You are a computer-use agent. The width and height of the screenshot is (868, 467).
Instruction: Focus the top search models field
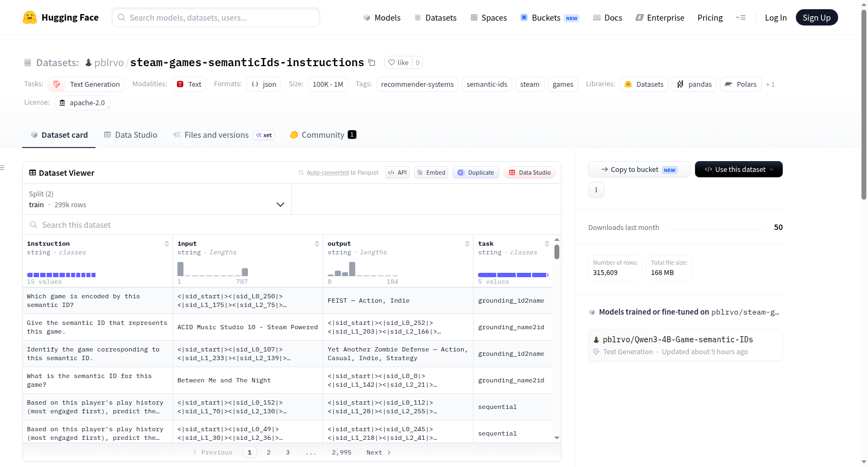click(x=216, y=17)
